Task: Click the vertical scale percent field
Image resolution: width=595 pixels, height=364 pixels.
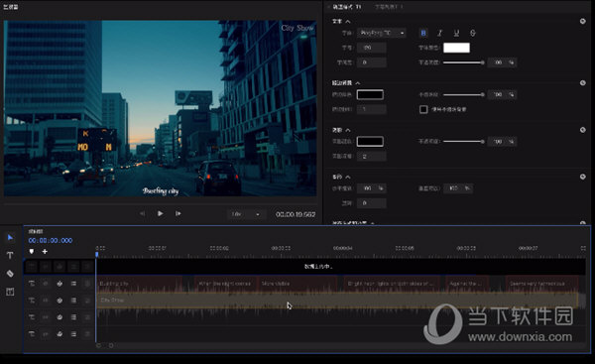Action: tap(458, 188)
